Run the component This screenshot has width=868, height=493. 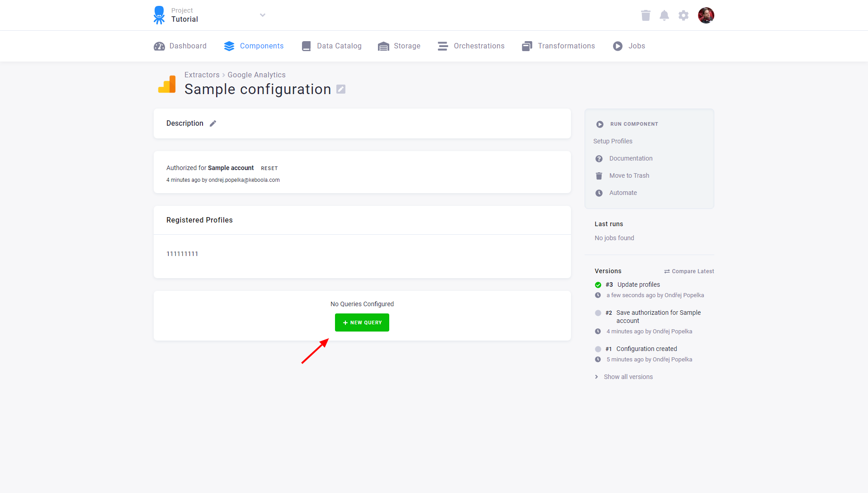coord(627,124)
